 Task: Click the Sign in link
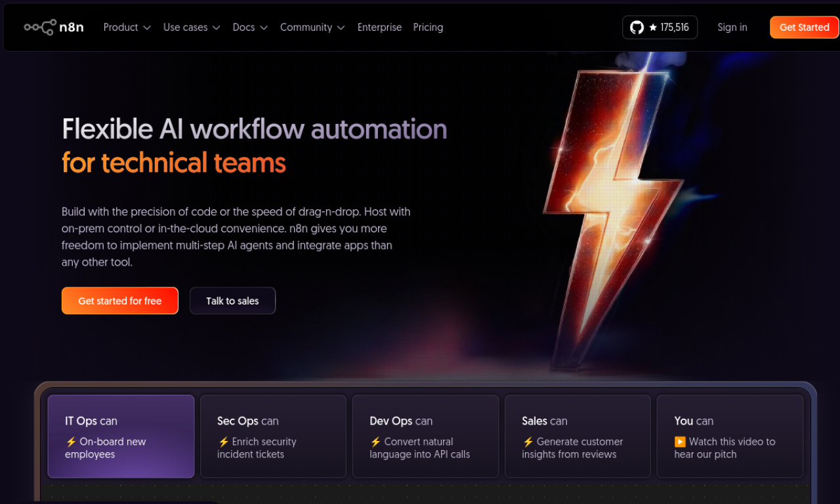pos(732,28)
